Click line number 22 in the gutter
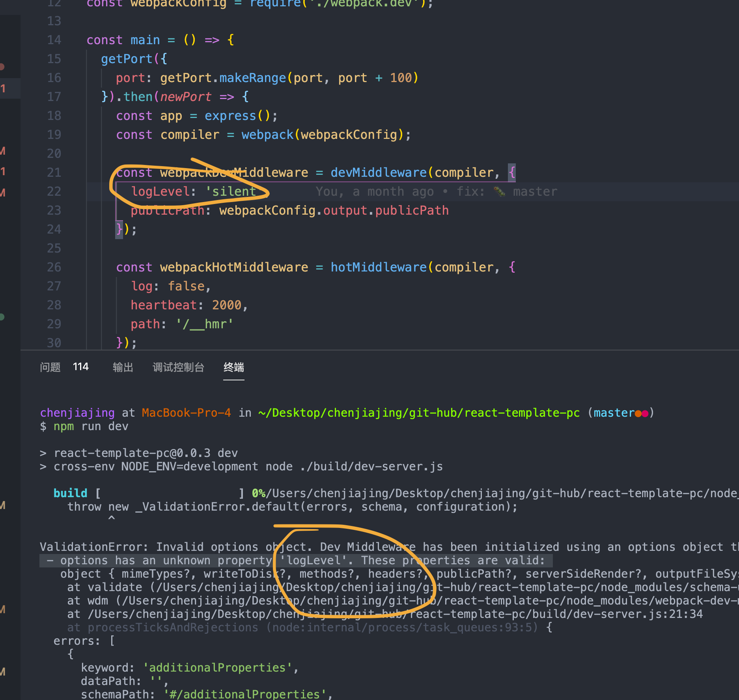Image resolution: width=739 pixels, height=700 pixels. pyautogui.click(x=54, y=192)
